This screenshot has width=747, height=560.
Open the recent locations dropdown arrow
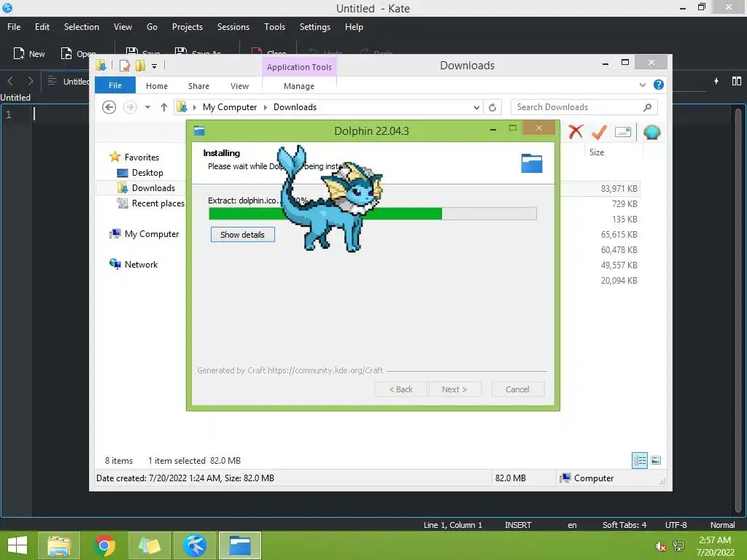(x=147, y=107)
